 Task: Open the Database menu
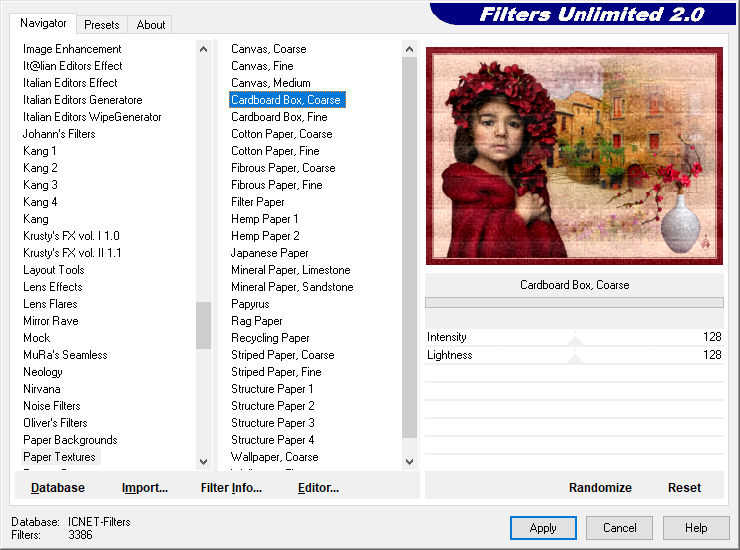(x=58, y=488)
